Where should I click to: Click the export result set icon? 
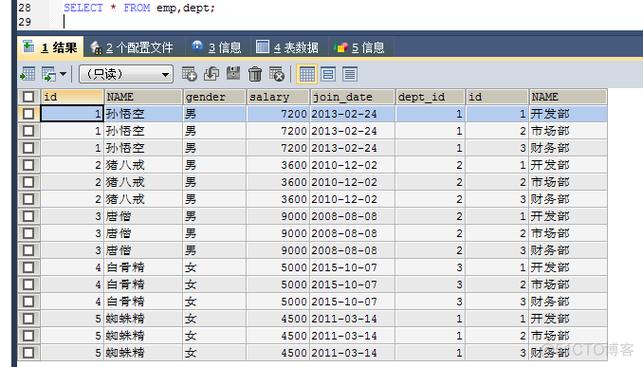[28, 74]
